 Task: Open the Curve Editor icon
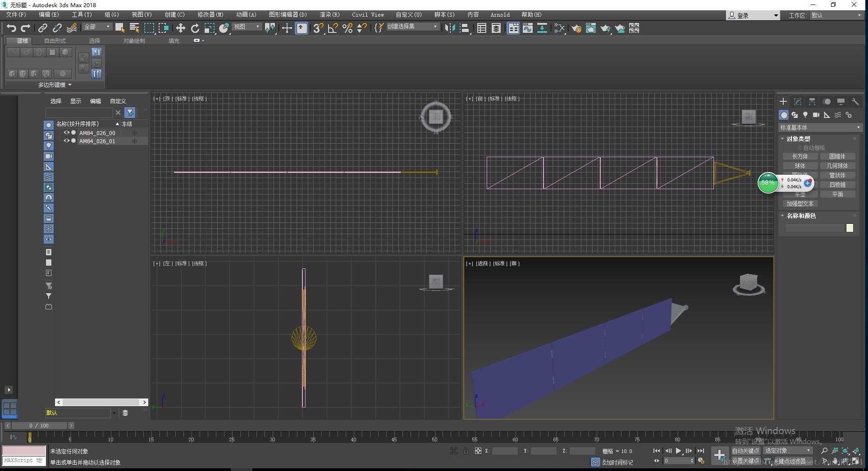[528, 28]
